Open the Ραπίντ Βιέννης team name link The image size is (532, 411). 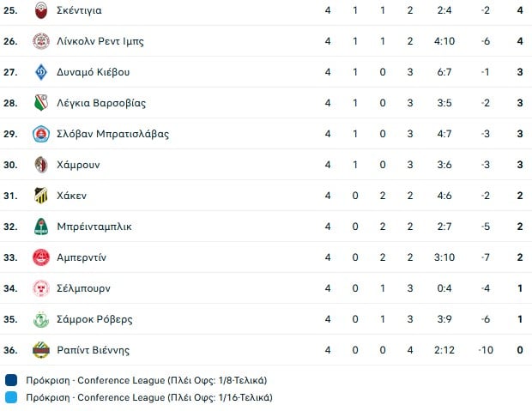94,350
